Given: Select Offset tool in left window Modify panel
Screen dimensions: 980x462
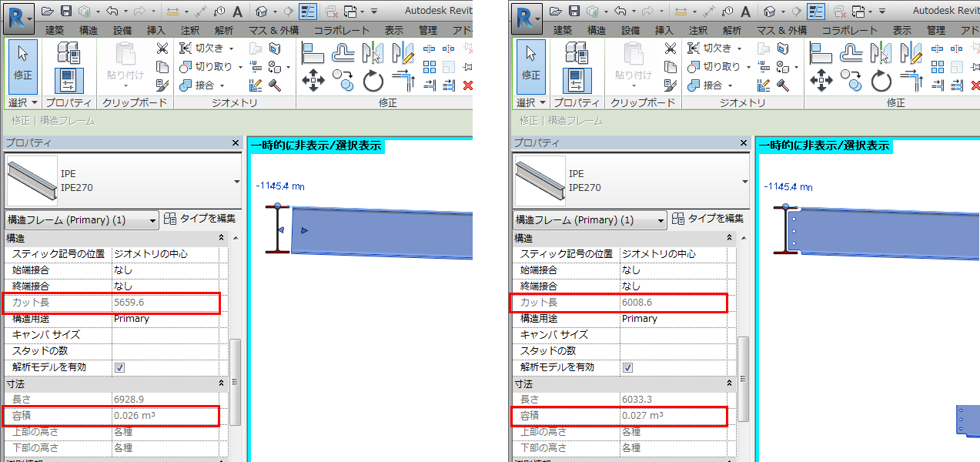Looking at the screenshot, I should pyautogui.click(x=343, y=52).
